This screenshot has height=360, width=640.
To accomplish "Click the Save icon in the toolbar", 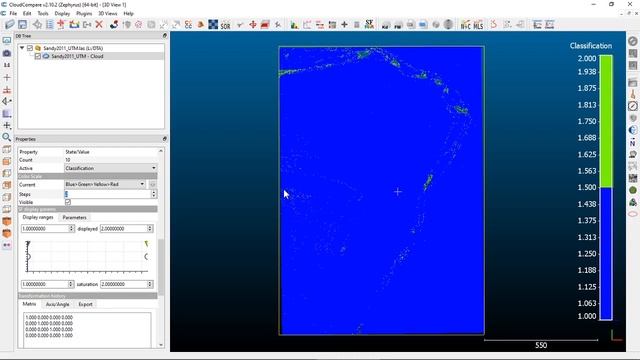I will 22,24.
